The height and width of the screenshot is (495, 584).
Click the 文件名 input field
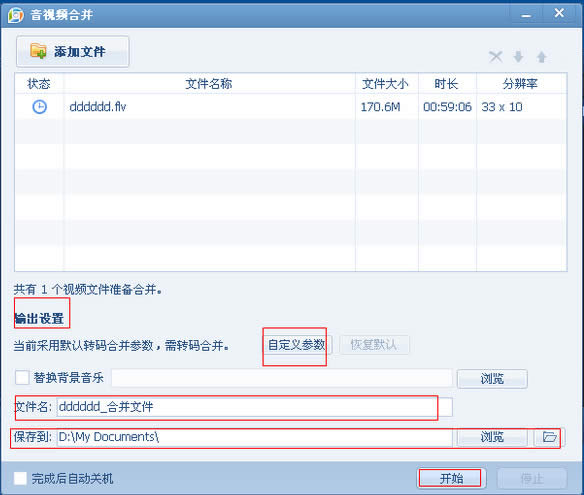pyautogui.click(x=255, y=407)
